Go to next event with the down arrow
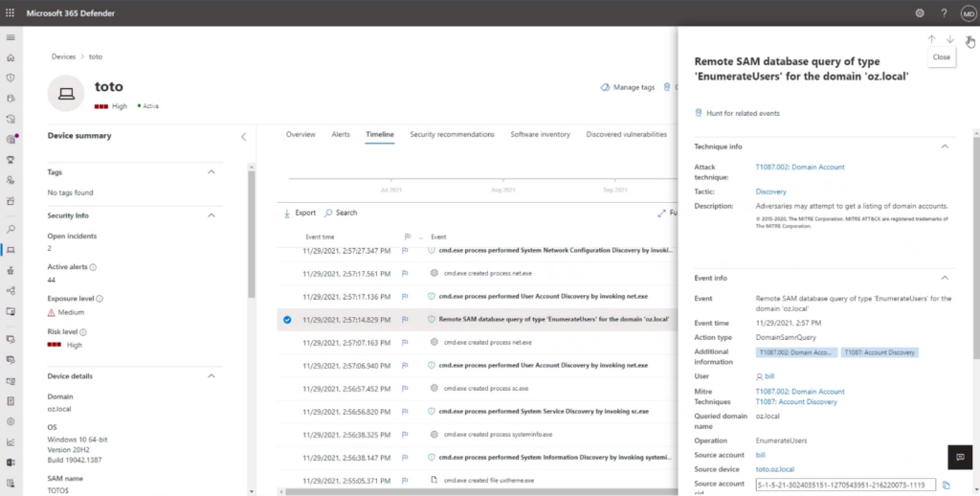Image resolution: width=980 pixels, height=496 pixels. (x=950, y=38)
